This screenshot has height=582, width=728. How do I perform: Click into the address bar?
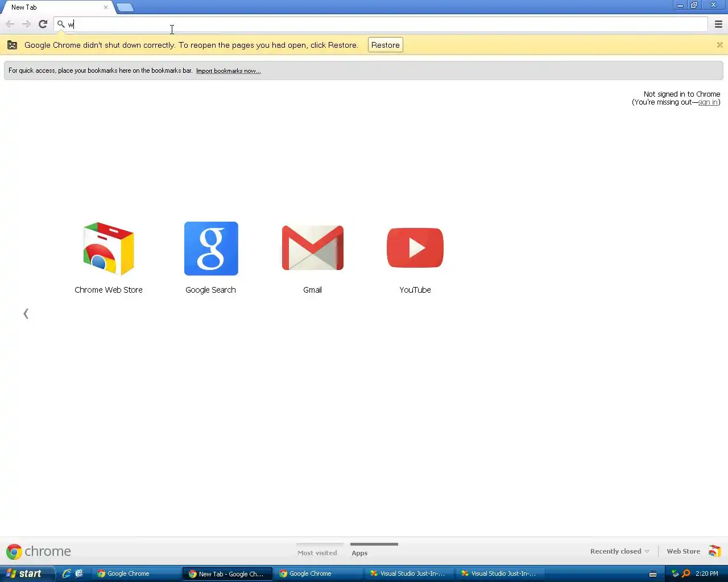381,24
